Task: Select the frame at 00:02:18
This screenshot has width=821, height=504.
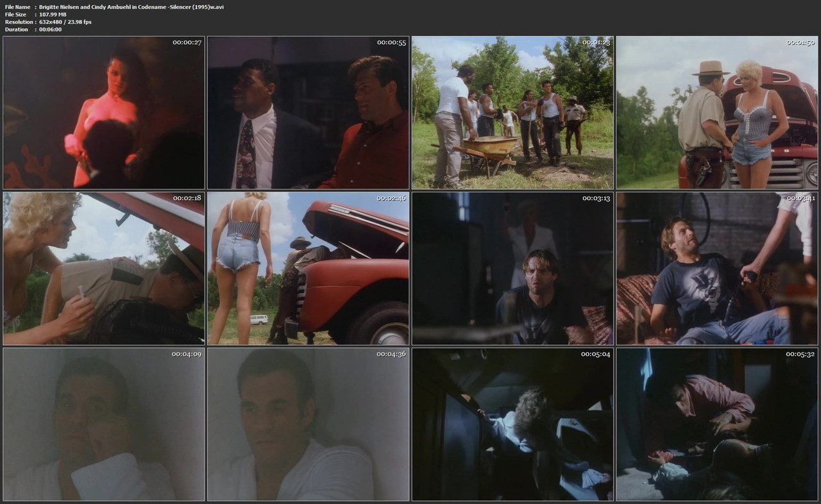Action: click(104, 269)
